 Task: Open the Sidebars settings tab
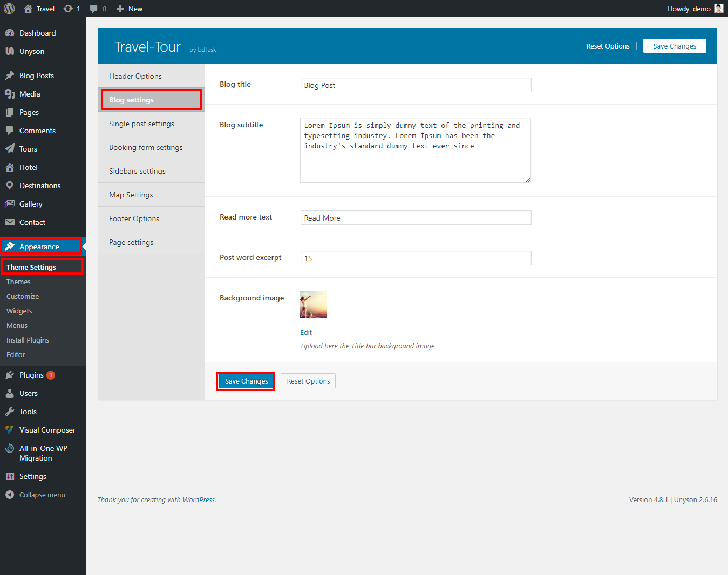pyautogui.click(x=152, y=171)
